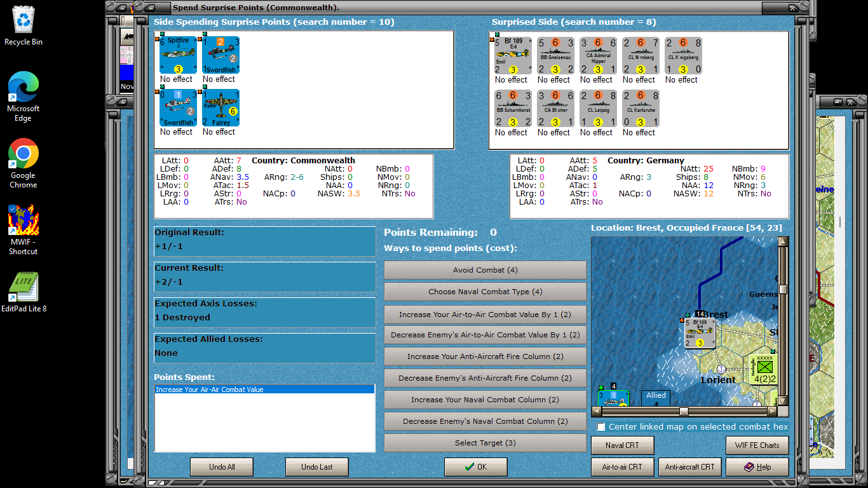The height and width of the screenshot is (488, 868).
Task: Pick the Bf 109 counter in Surprised Side panel
Action: (x=513, y=56)
